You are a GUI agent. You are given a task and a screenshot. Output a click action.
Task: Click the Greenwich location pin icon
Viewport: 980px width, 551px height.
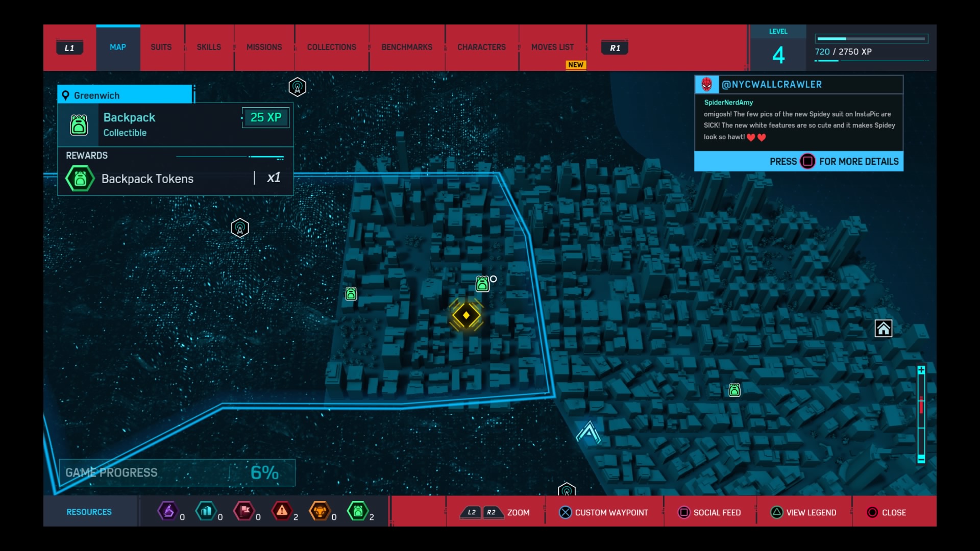pos(65,95)
